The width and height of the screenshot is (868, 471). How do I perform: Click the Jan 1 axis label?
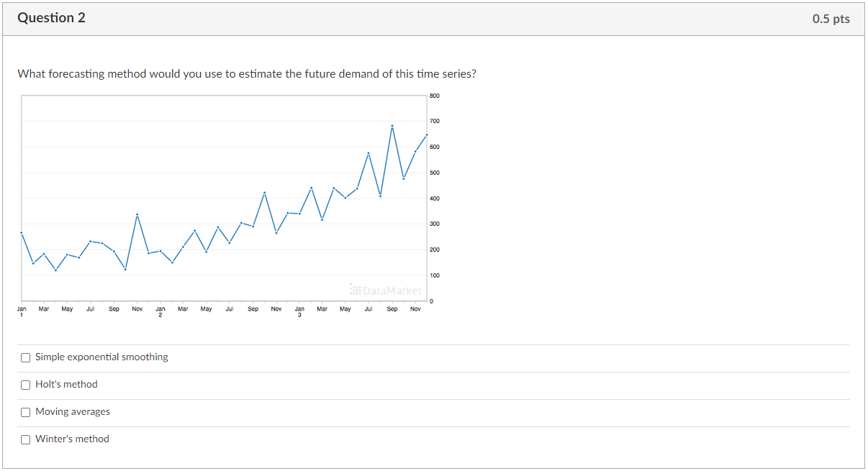tap(21, 309)
